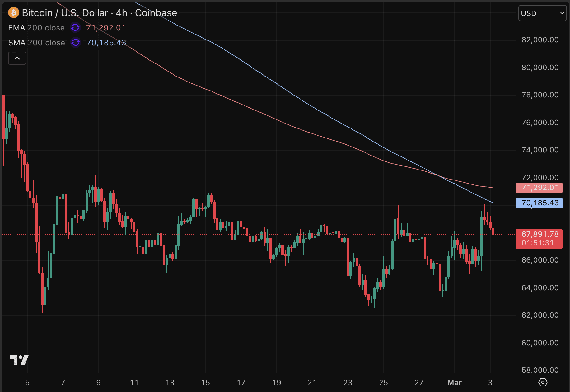Collapse the indicator legend with chevron button
The width and height of the screenshot is (570, 392).
(x=17, y=58)
